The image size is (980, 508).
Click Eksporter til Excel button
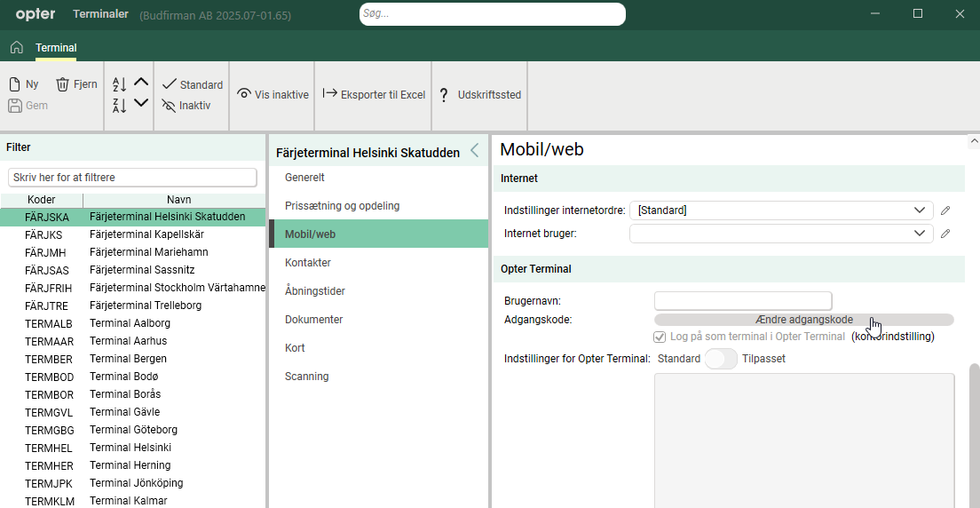tap(374, 94)
